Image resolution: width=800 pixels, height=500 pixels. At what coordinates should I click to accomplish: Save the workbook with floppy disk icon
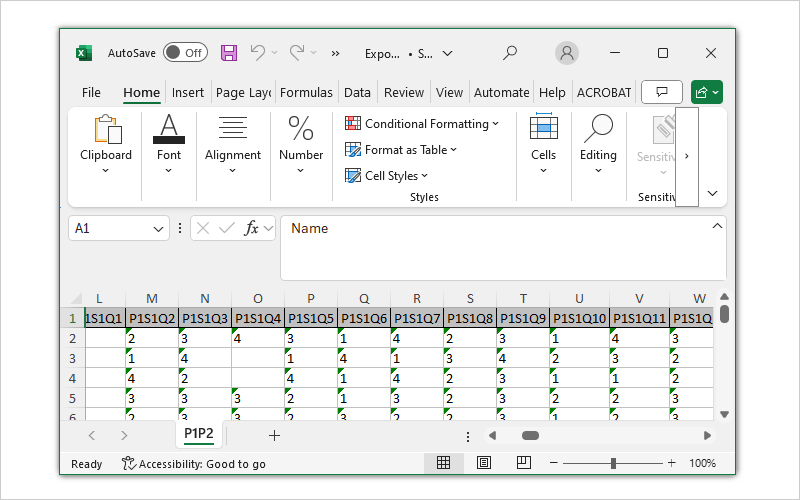click(229, 53)
